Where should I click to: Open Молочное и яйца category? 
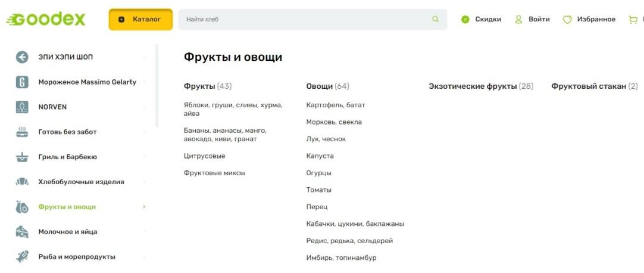68,232
